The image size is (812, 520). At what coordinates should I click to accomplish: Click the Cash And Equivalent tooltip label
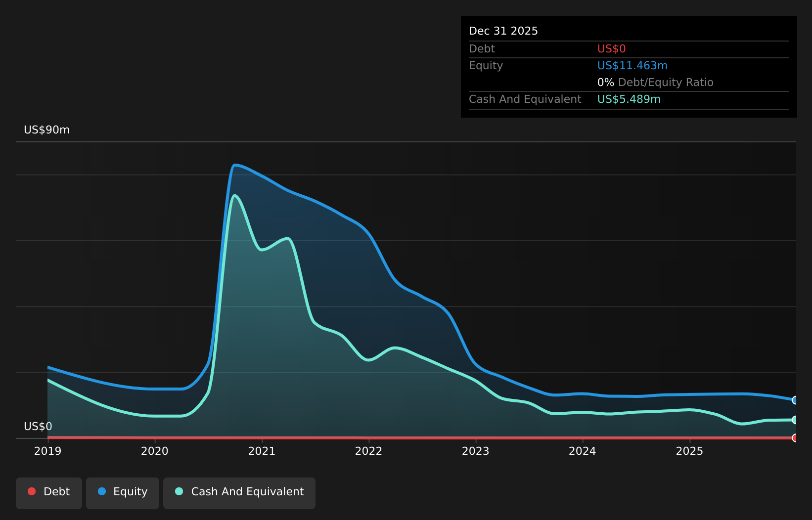(525, 99)
